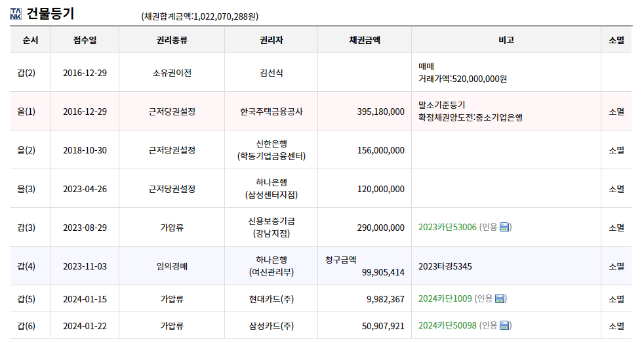644x343 pixels.
Task: Click the 채권합계금액 total amount text
Action: click(x=200, y=16)
